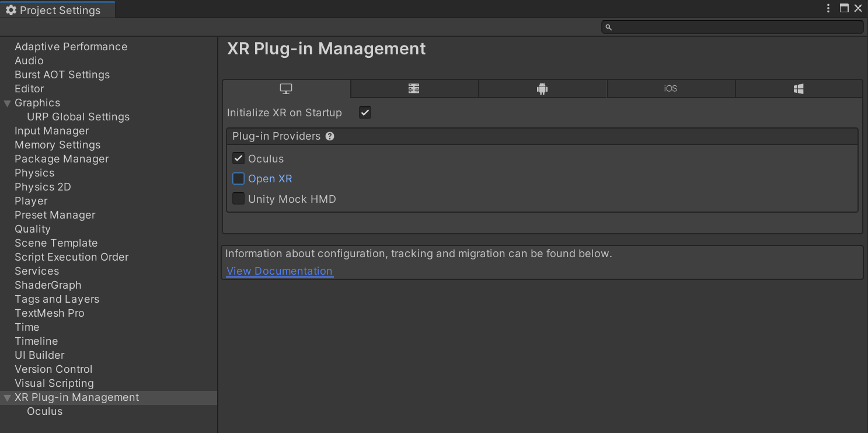Enable the Unity Mock HMD checkbox
The height and width of the screenshot is (433, 868).
tap(238, 199)
